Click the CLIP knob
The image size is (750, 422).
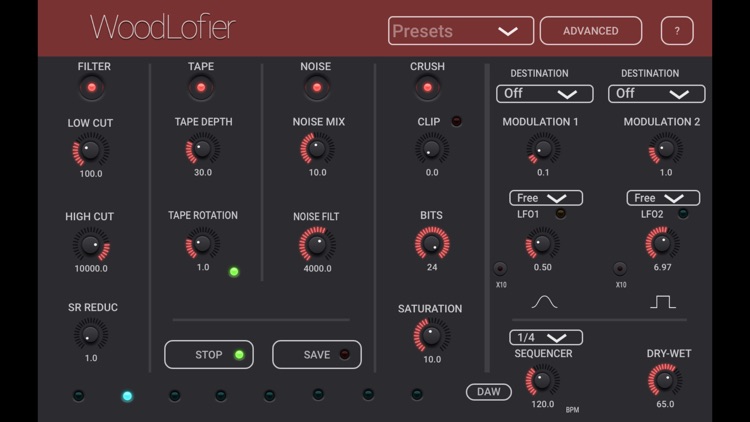click(x=431, y=149)
